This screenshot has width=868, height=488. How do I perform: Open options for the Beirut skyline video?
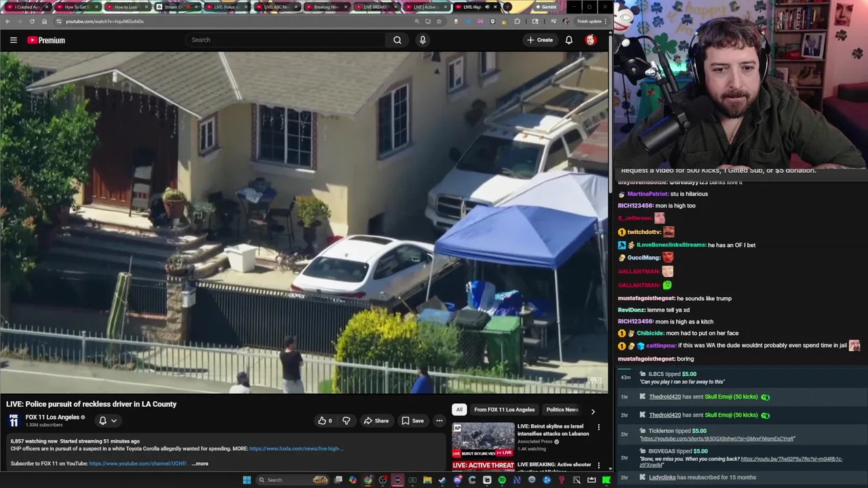pos(598,427)
